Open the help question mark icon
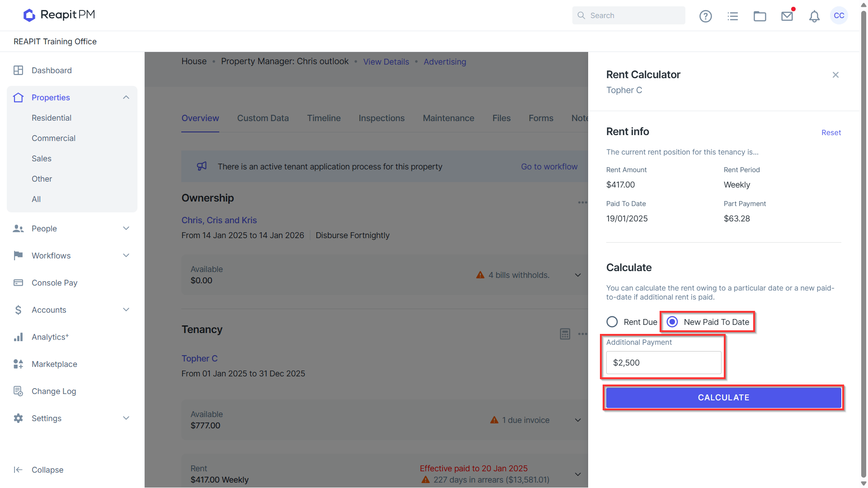 click(x=705, y=16)
